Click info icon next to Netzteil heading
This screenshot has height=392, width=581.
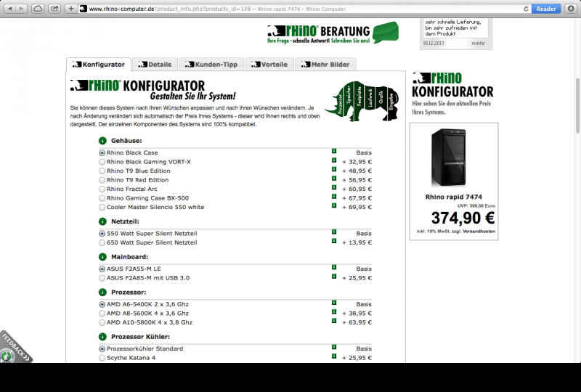point(103,221)
